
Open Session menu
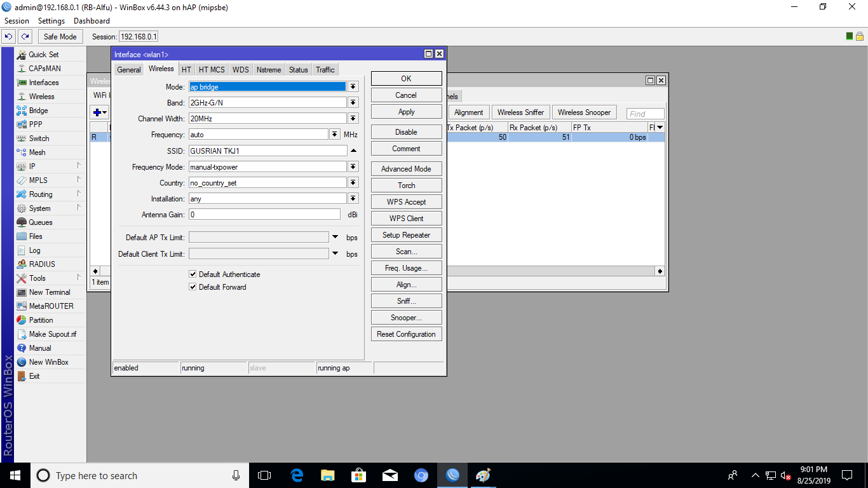coord(17,21)
